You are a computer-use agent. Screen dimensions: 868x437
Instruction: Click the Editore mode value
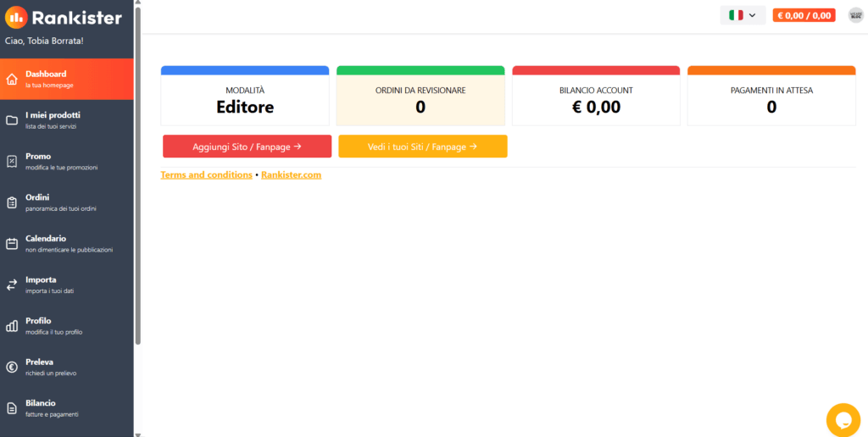[245, 107]
